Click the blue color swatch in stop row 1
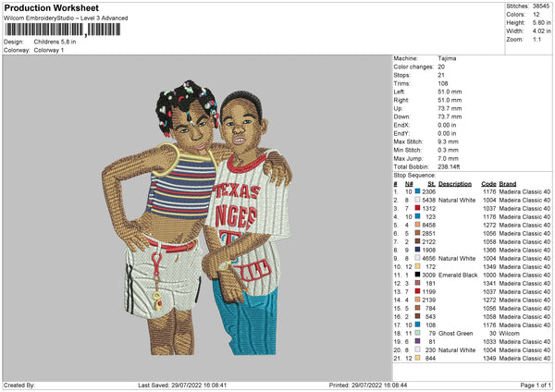The image size is (555, 392). coord(418,191)
